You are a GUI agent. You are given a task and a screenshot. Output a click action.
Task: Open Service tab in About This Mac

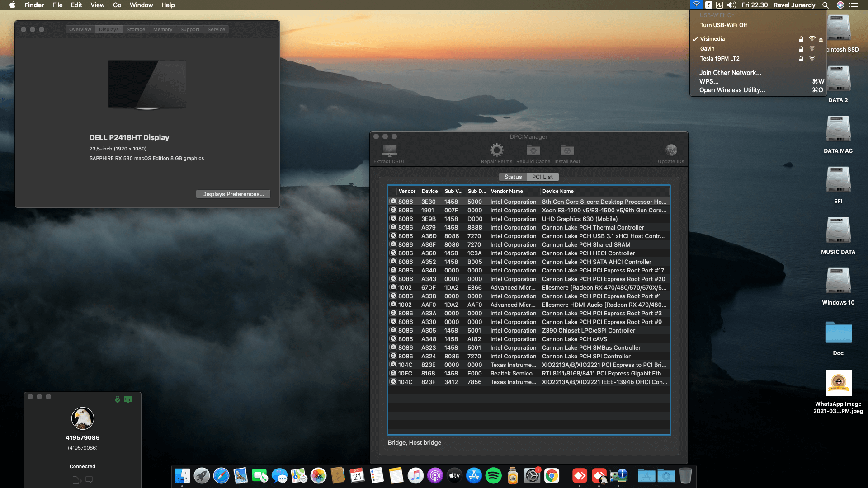click(216, 29)
